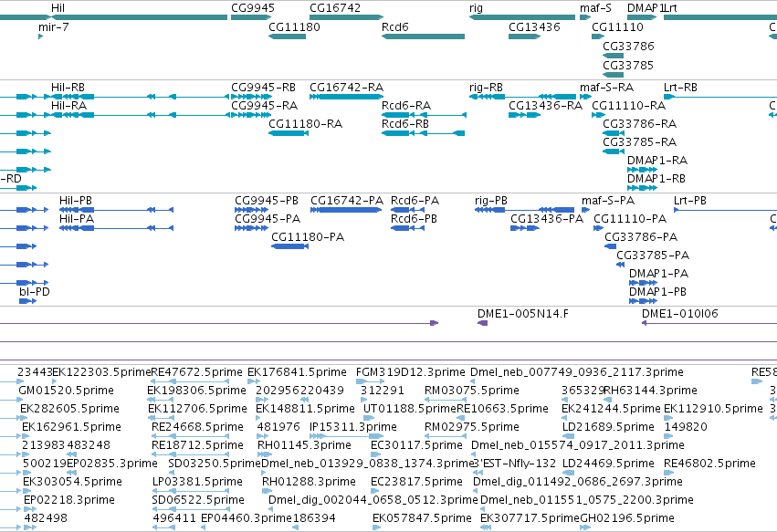Screen dimensions: 777x532
Task: Select the Hil-PB protein feature
Action: tap(117, 210)
